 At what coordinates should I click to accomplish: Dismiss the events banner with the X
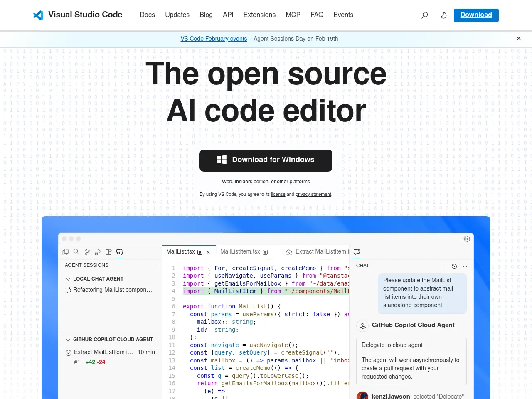[519, 39]
